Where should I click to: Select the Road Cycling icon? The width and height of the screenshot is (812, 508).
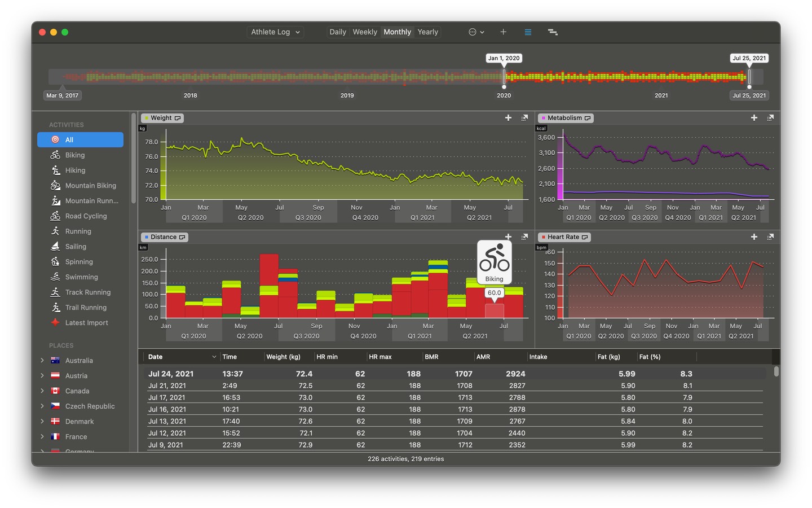click(55, 216)
